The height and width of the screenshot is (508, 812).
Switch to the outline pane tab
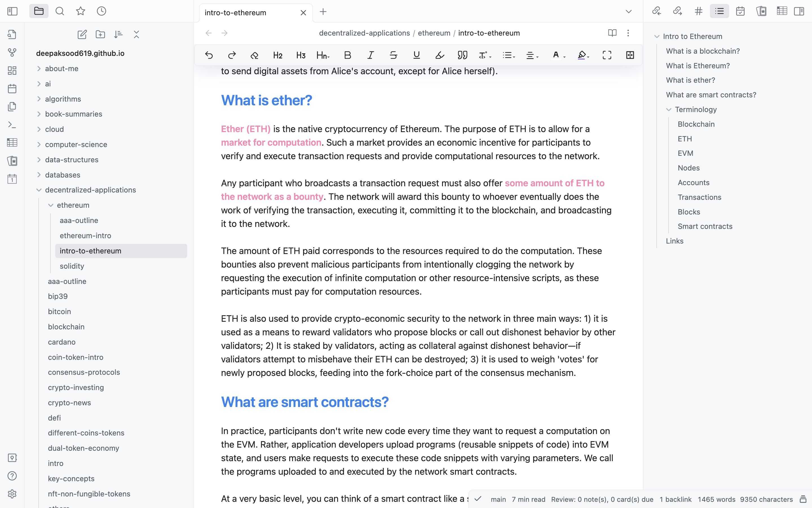720,11
